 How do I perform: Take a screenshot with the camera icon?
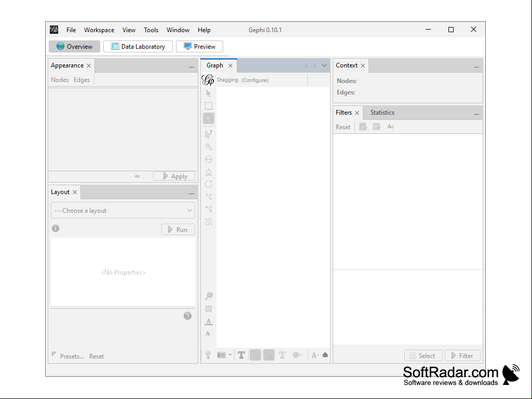[221, 355]
